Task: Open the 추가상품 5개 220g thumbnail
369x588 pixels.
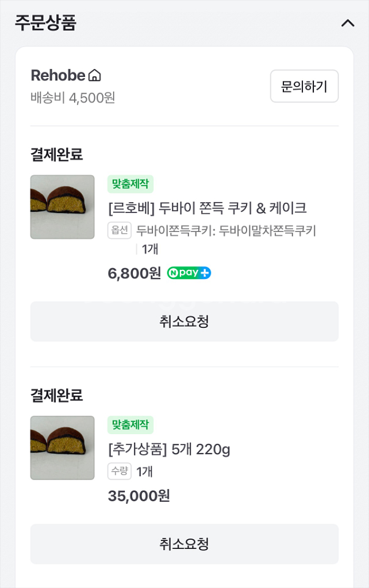Action: point(62,448)
